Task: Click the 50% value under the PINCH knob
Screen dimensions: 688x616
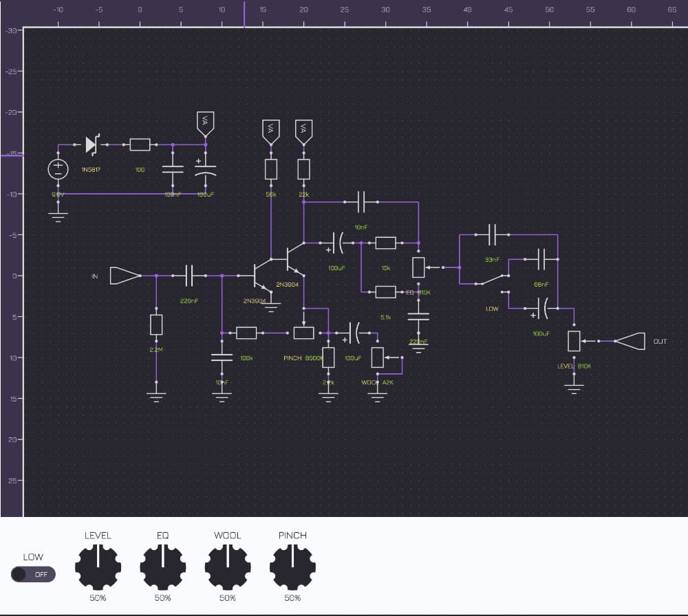Action: tap(292, 597)
